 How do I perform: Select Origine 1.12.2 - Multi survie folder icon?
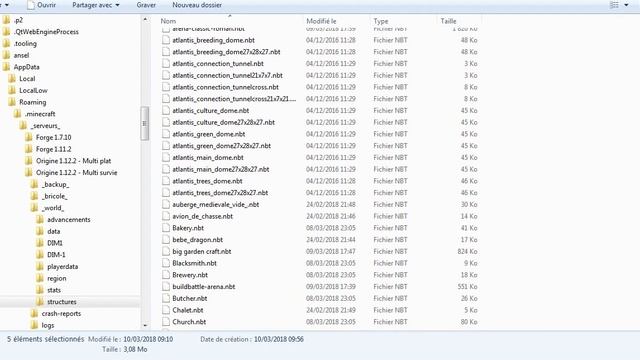[x=29, y=173]
